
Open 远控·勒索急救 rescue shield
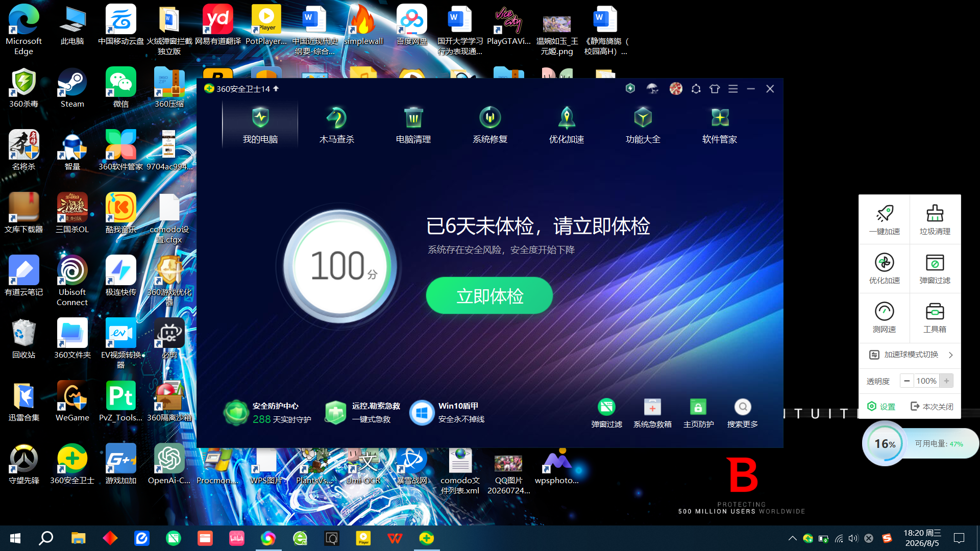(362, 412)
